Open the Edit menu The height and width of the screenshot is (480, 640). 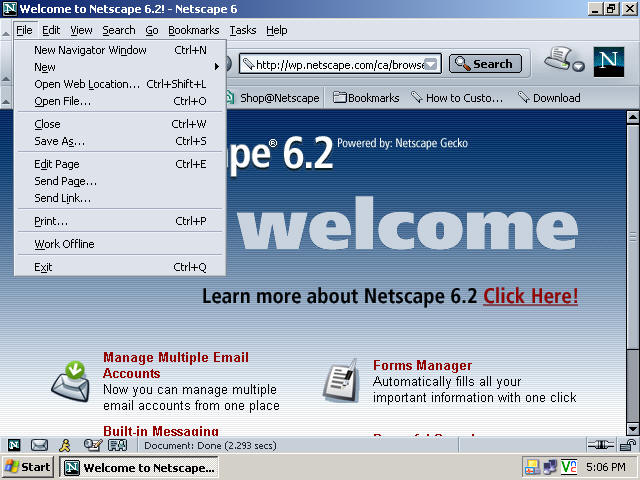pyautogui.click(x=51, y=31)
